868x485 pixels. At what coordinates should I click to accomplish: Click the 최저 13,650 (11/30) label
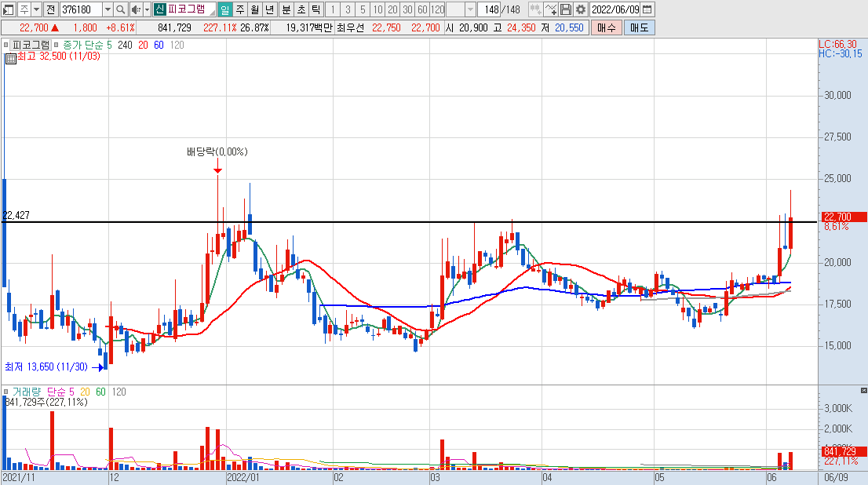46,366
